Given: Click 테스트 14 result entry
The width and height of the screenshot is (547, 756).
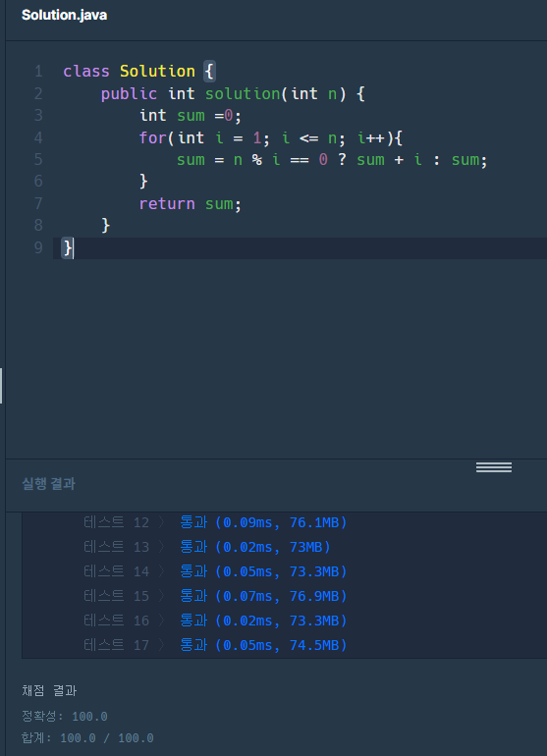Looking at the screenshot, I should 215,571.
